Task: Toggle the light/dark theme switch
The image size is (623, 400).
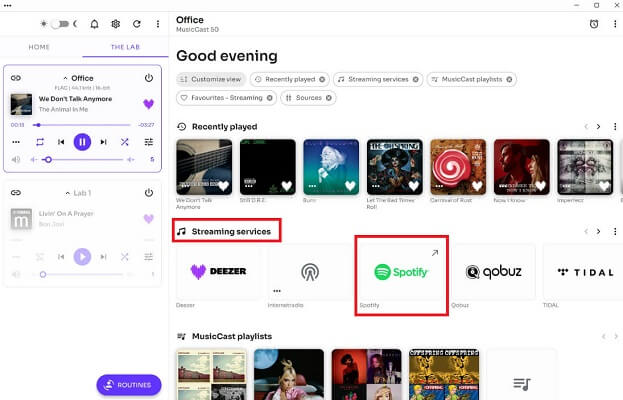Action: (60, 24)
